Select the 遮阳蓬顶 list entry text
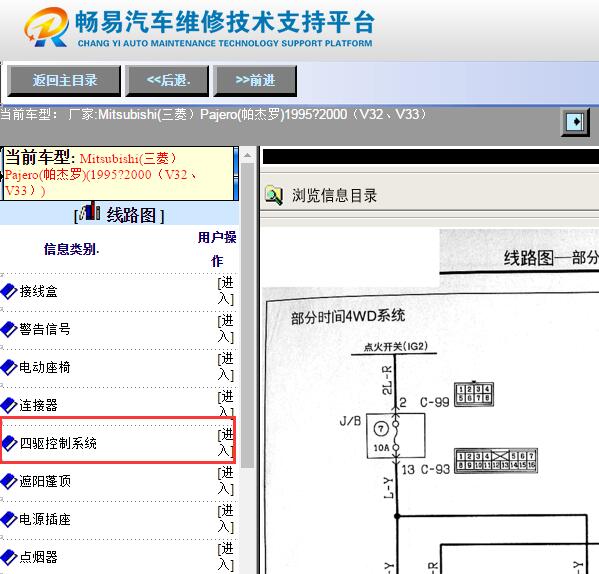This screenshot has width=599, height=574. (45, 481)
